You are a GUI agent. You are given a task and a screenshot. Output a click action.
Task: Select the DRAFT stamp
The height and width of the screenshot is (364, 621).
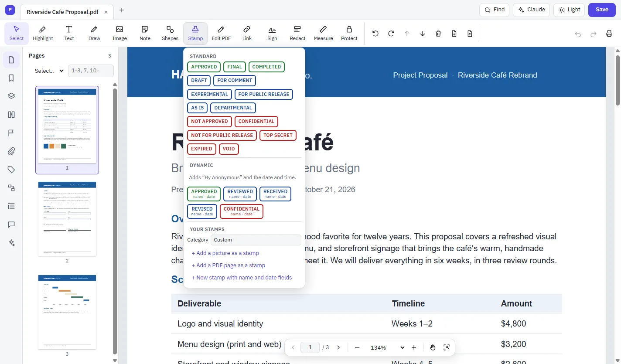point(199,80)
